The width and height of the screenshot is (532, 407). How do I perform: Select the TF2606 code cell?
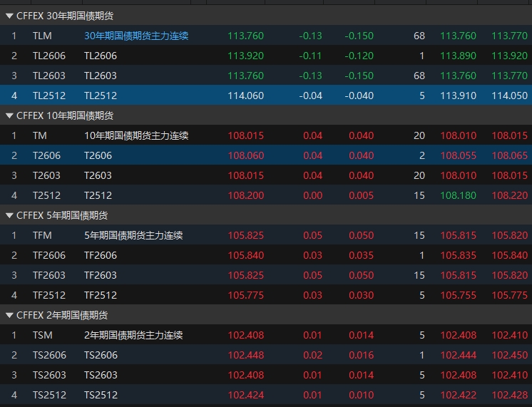tap(49, 255)
